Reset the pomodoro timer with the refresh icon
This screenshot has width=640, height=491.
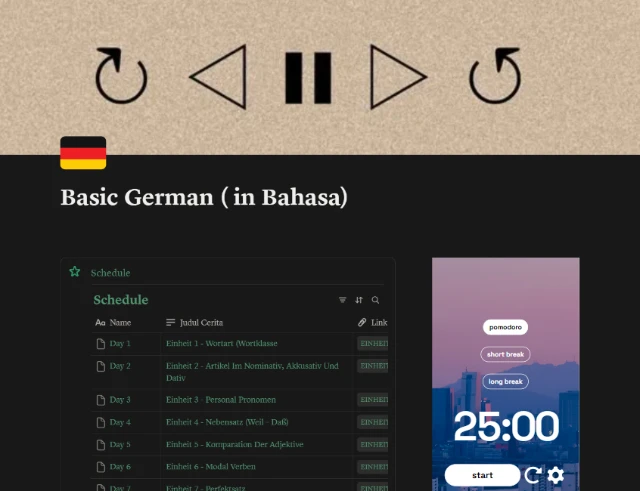[533, 475]
